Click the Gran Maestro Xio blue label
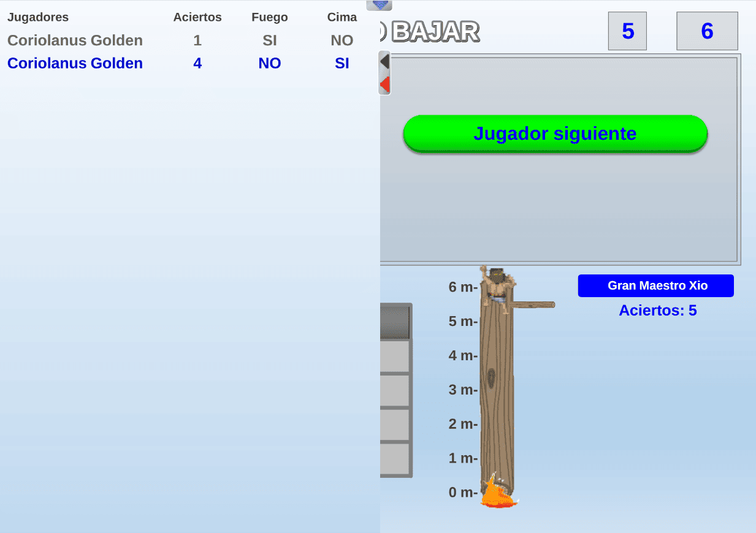This screenshot has height=533, width=756. [655, 285]
